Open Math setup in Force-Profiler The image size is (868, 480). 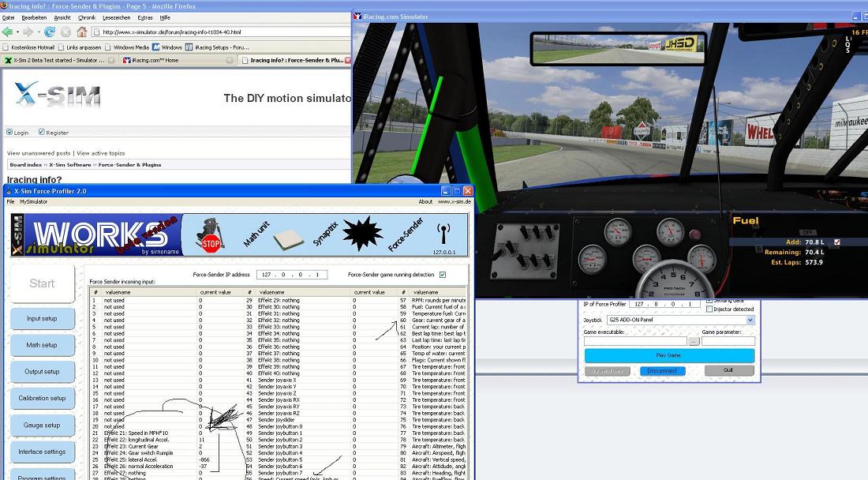(42, 346)
